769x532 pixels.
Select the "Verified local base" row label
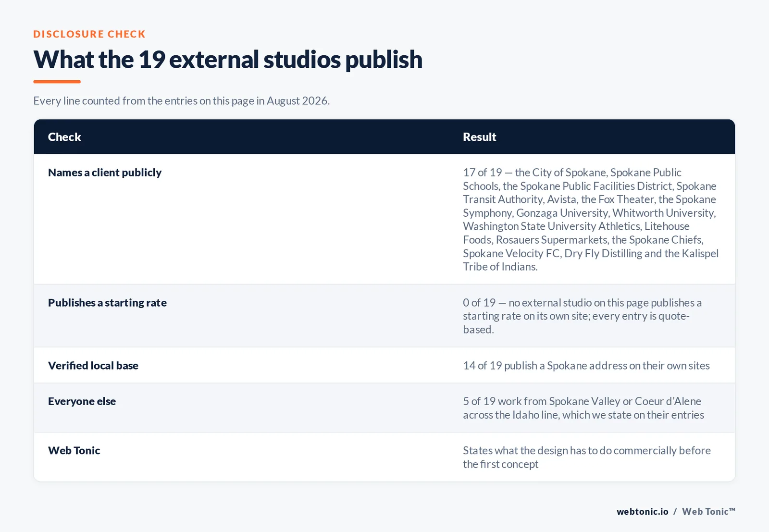click(x=93, y=366)
